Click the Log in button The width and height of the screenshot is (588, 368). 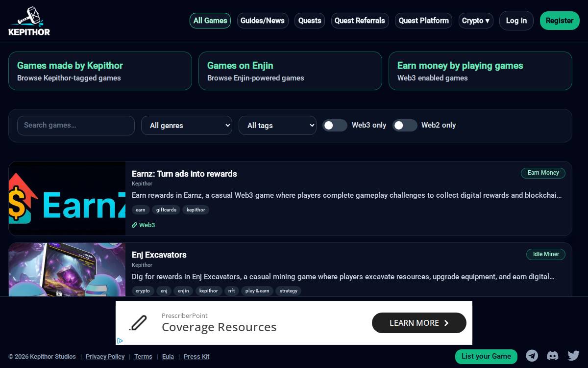click(x=516, y=21)
